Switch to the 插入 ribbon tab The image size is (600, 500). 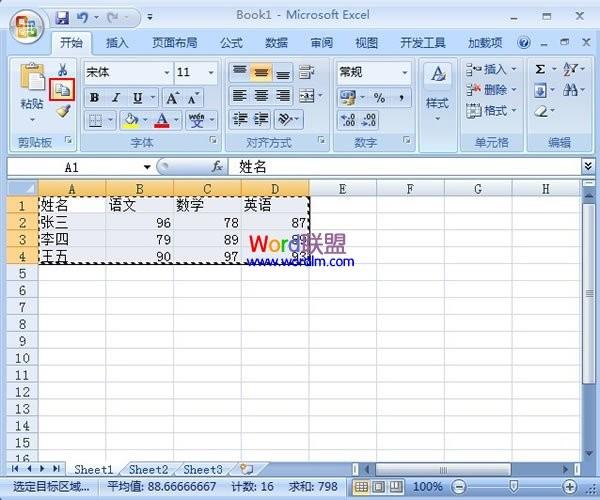[x=117, y=43]
